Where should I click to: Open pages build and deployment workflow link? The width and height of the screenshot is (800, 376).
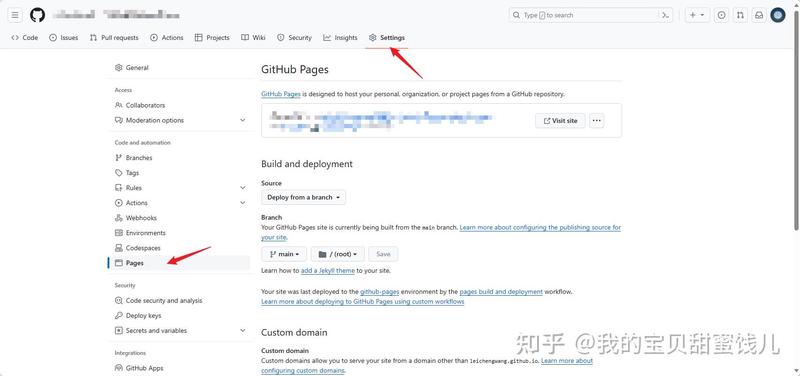tap(501, 292)
